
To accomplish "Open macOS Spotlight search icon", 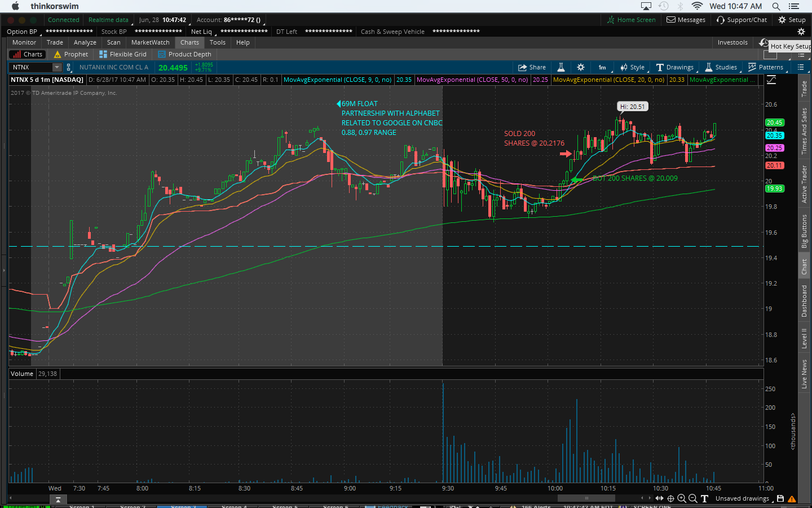I will click(776, 6).
